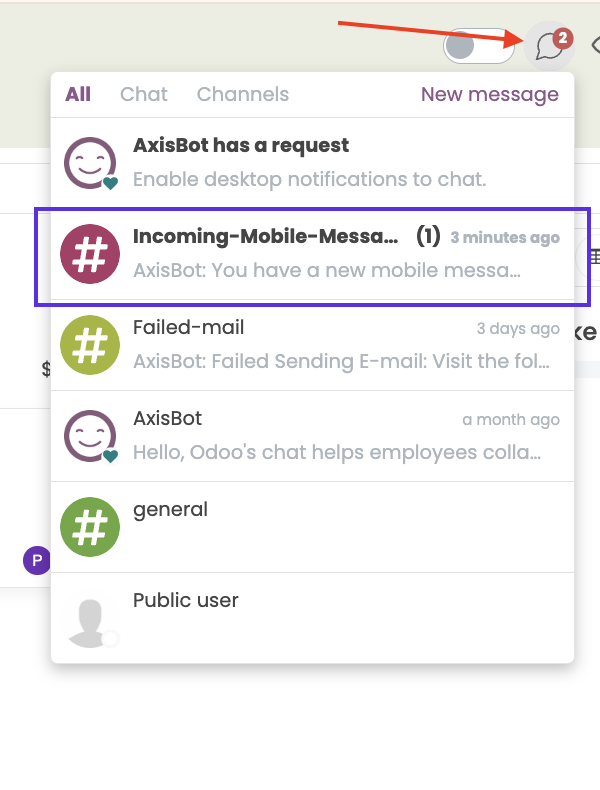Image resolution: width=600 pixels, height=790 pixels.
Task: Open AxisBot chat starting Hello, Odoo's chat
Action: (x=312, y=436)
